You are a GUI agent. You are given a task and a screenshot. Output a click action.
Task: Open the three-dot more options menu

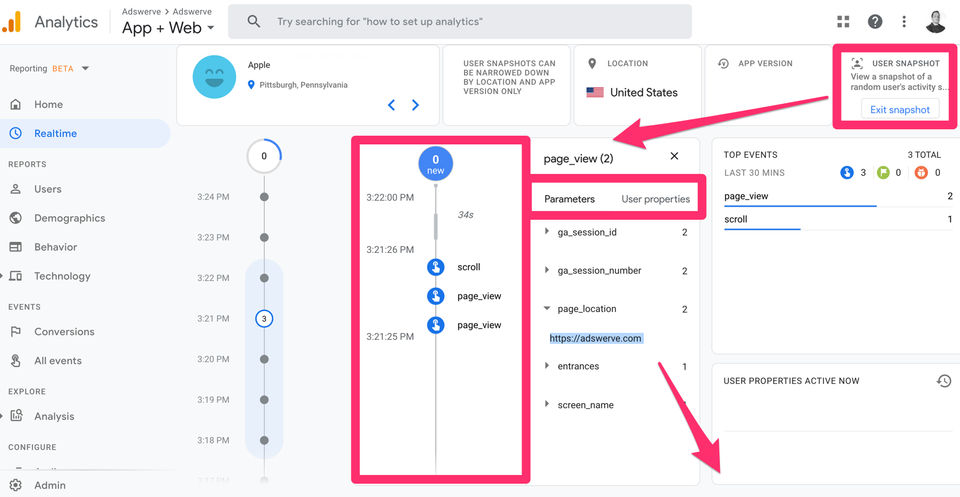904,22
